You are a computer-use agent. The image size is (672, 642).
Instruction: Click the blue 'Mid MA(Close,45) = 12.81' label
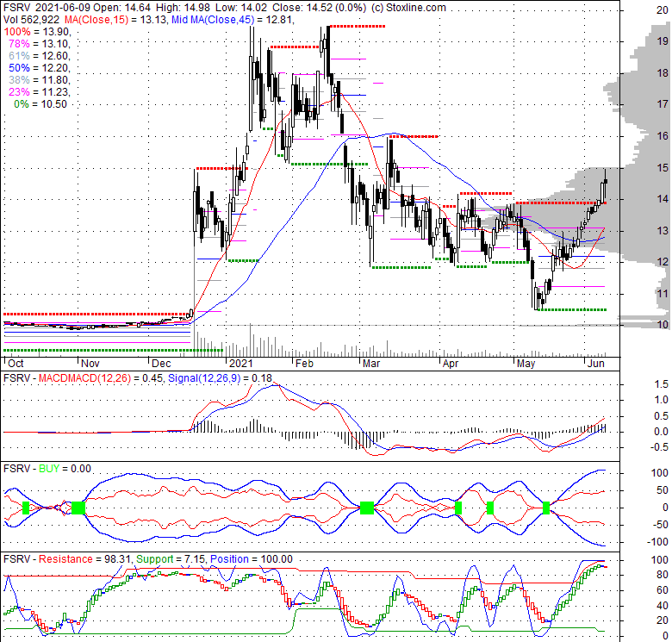click(233, 19)
